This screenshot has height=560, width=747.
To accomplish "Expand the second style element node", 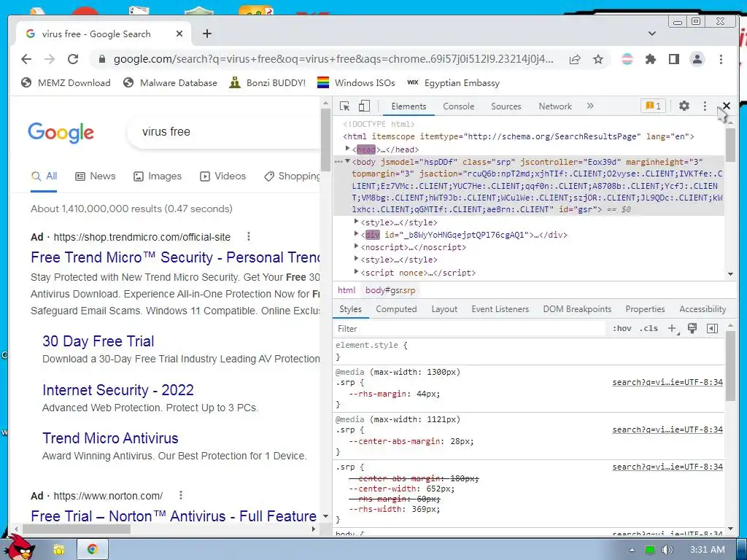I will point(356,259).
